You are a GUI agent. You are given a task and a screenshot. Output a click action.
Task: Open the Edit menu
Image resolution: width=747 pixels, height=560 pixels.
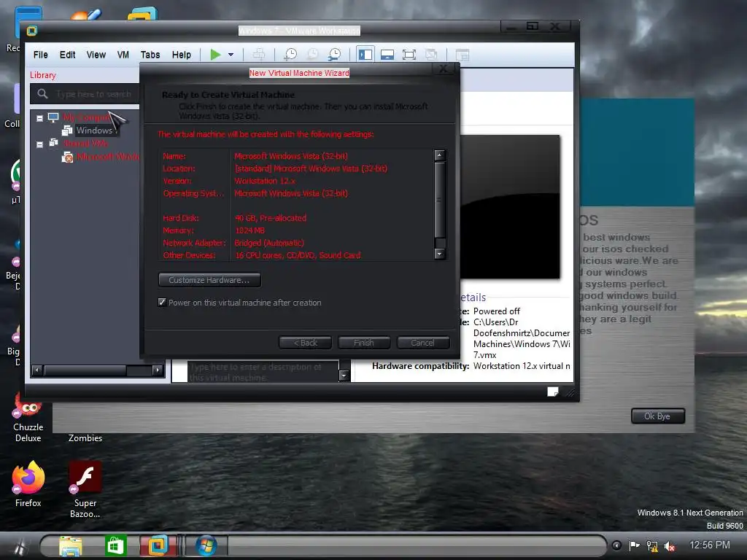(x=67, y=55)
